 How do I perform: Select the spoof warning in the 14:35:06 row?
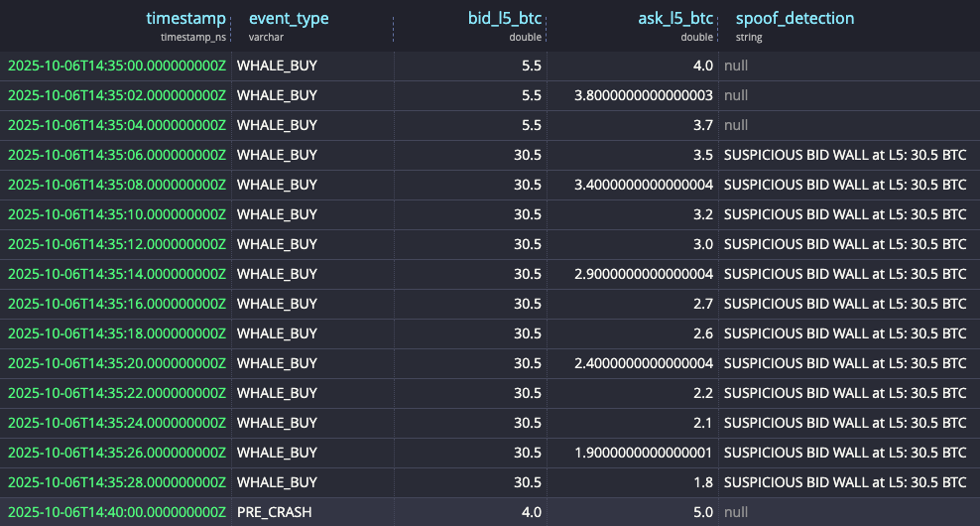point(844,155)
